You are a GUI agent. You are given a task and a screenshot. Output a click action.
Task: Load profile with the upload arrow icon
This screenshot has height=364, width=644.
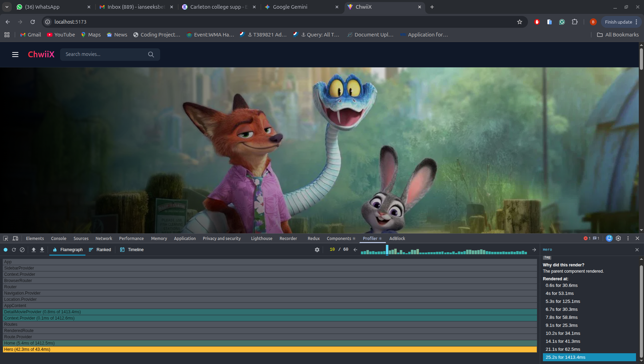pos(34,250)
